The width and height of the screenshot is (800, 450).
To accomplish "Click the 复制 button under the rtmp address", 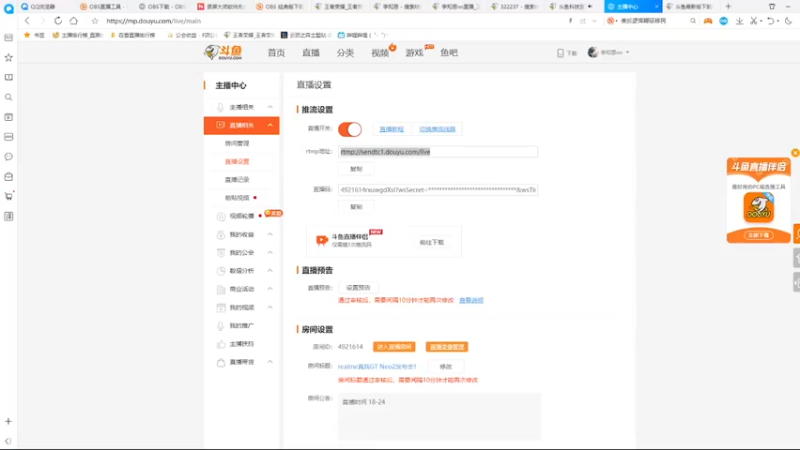I will pyautogui.click(x=356, y=169).
